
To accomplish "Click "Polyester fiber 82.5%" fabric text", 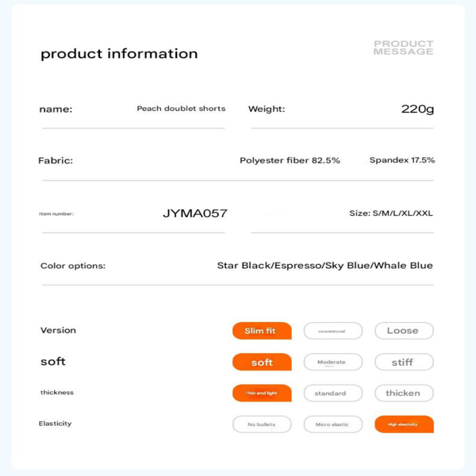I will 290,160.
